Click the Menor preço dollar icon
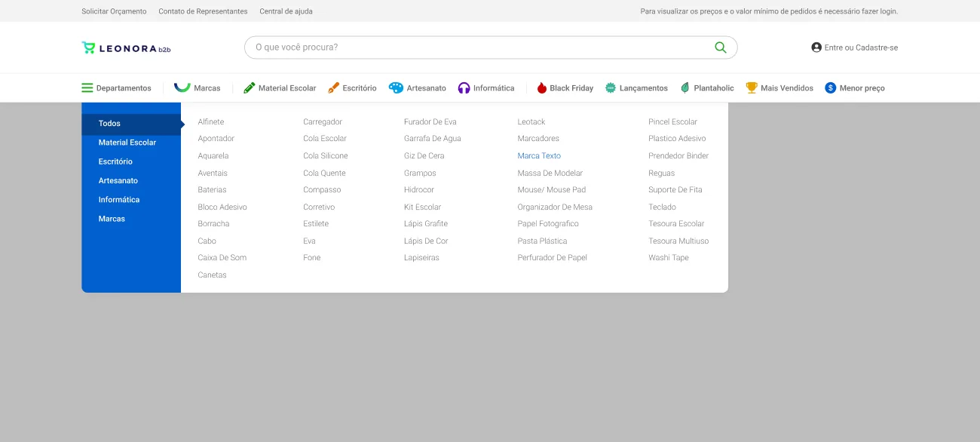 pyautogui.click(x=831, y=88)
